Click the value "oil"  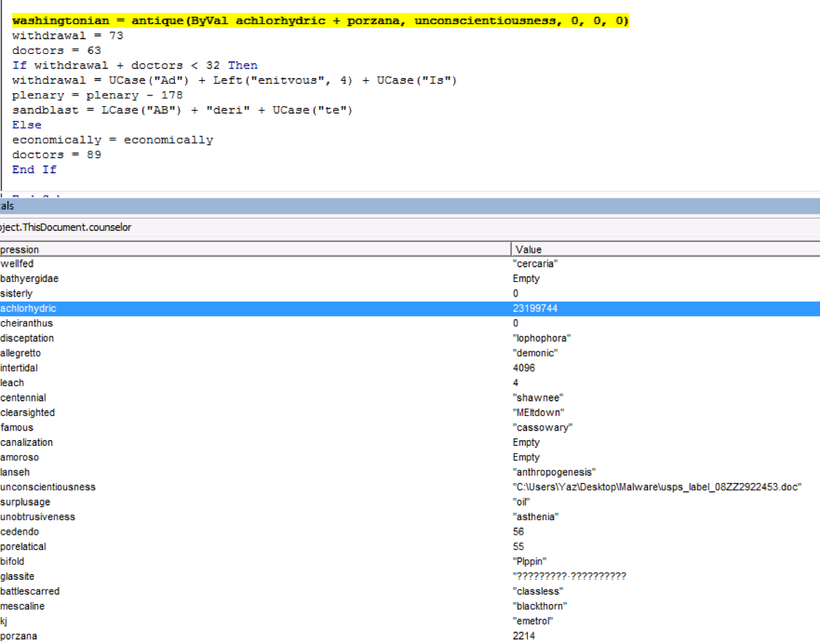tap(521, 503)
